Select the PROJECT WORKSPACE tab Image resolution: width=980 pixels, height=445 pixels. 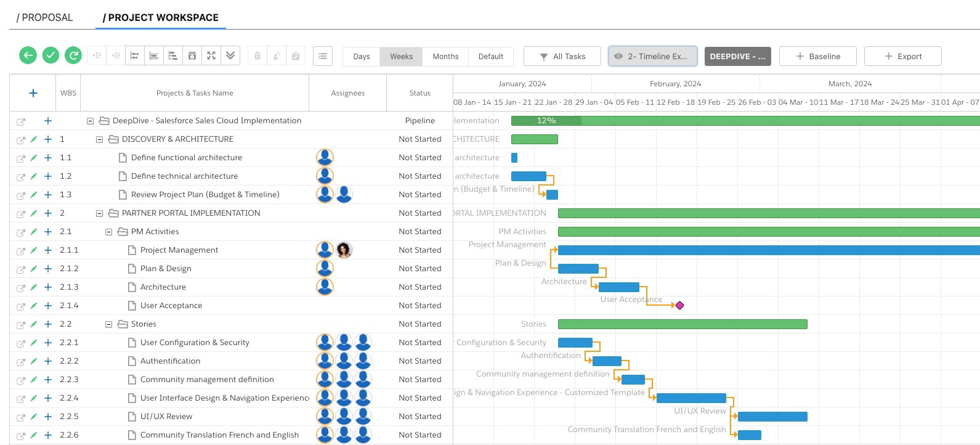click(161, 17)
